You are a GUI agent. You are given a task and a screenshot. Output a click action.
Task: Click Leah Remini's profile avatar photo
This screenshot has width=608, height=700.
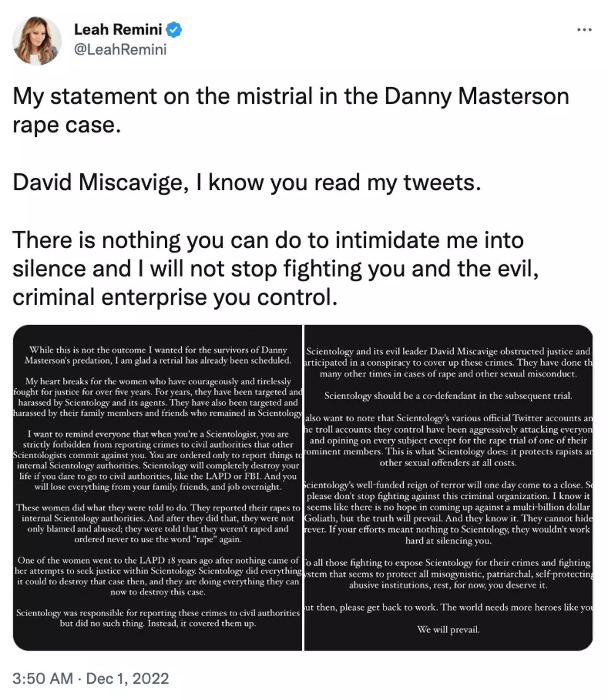click(37, 41)
